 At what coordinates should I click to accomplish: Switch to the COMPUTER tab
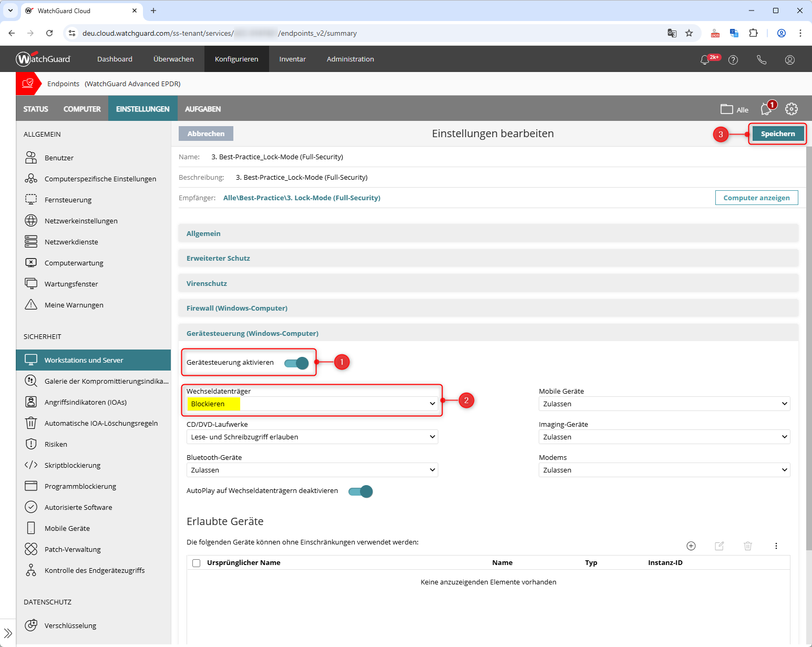point(82,109)
